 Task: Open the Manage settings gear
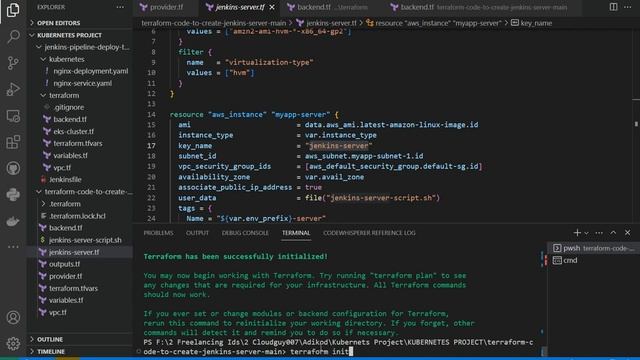(13, 343)
